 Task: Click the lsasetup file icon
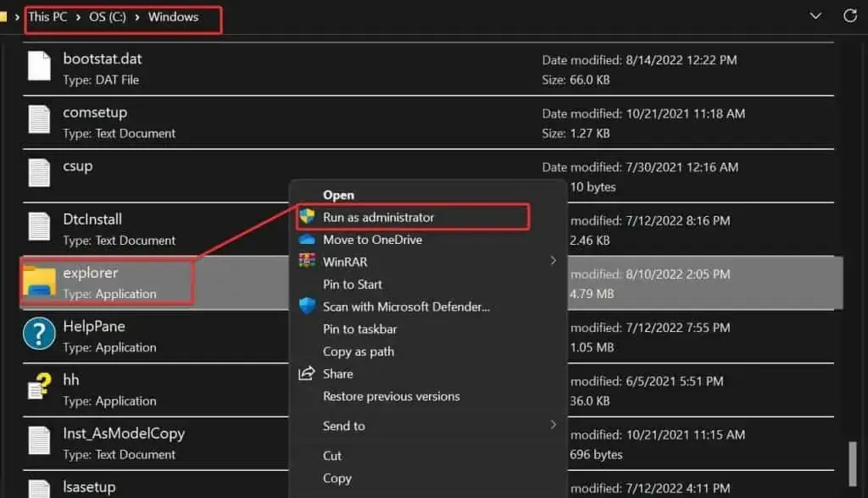39,488
